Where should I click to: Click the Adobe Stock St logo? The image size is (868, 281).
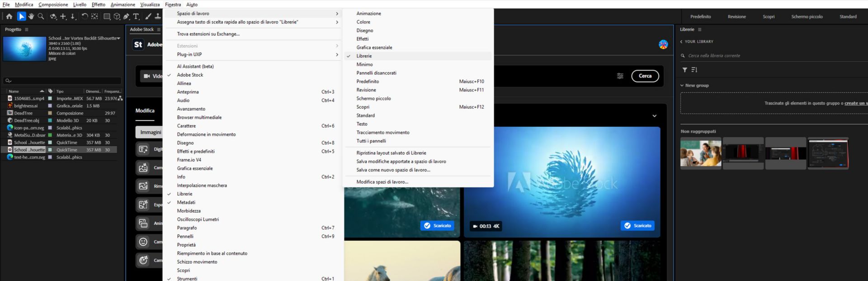138,44
